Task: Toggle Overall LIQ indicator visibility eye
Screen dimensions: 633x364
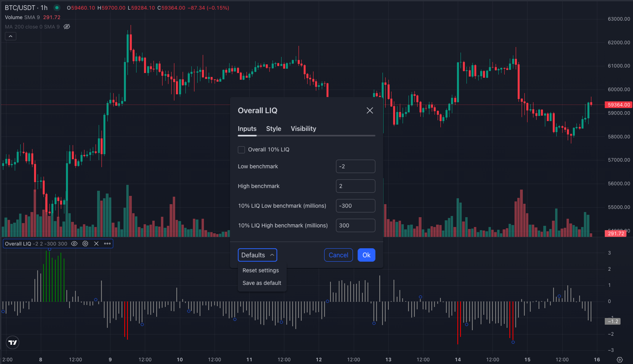Action: [x=74, y=244]
